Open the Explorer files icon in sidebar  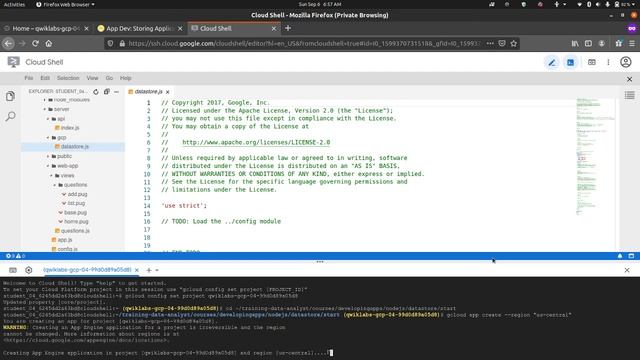pos(11,96)
